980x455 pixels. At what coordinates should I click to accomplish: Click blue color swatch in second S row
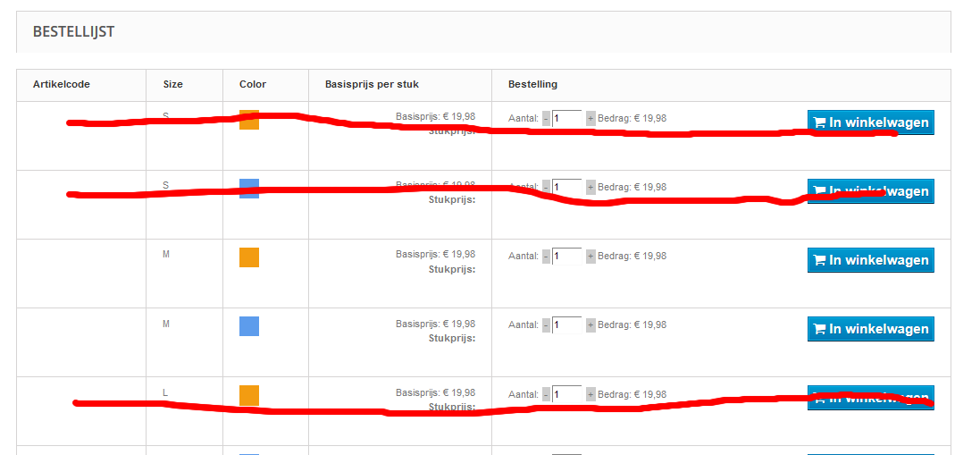coord(249,188)
